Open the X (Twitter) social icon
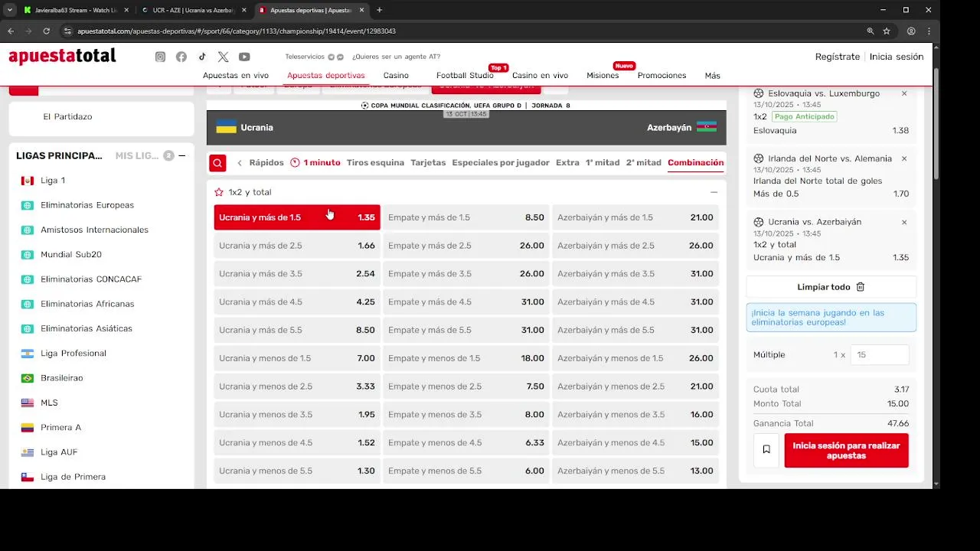Viewport: 980px width, 551px height. [223, 57]
